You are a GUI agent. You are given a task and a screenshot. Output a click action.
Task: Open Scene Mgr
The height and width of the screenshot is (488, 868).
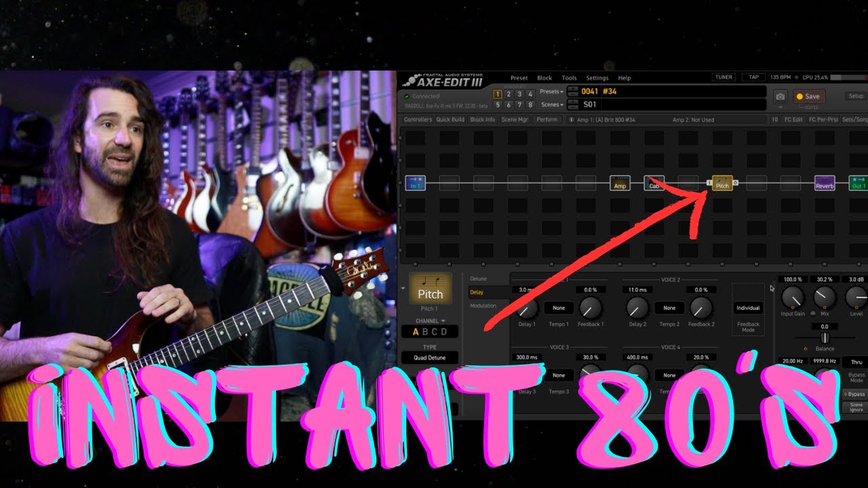[514, 119]
